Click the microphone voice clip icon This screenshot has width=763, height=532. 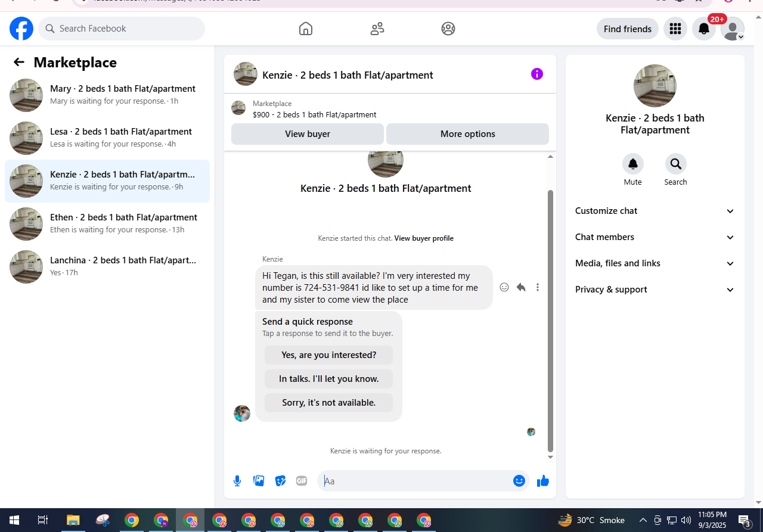(x=237, y=481)
